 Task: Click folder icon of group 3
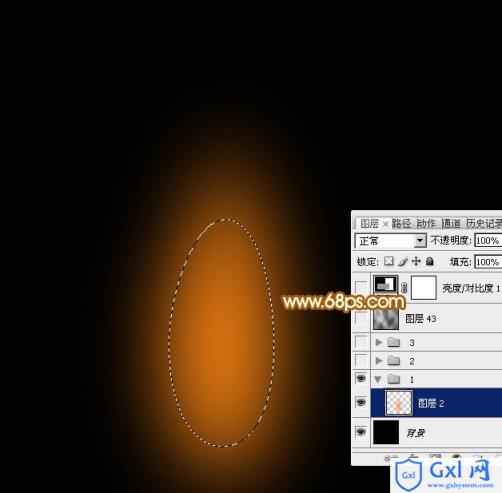[394, 342]
